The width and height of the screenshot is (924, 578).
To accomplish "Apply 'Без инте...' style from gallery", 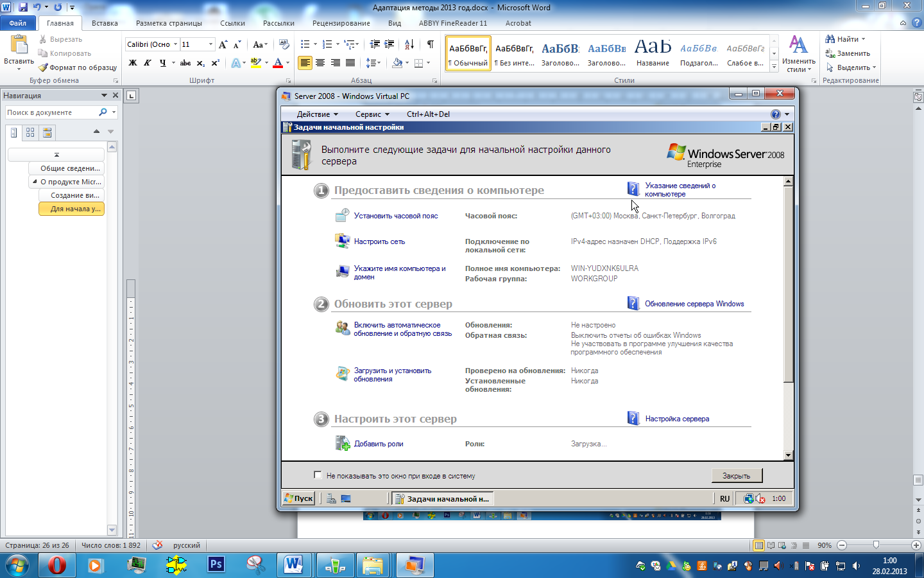I will click(x=514, y=53).
